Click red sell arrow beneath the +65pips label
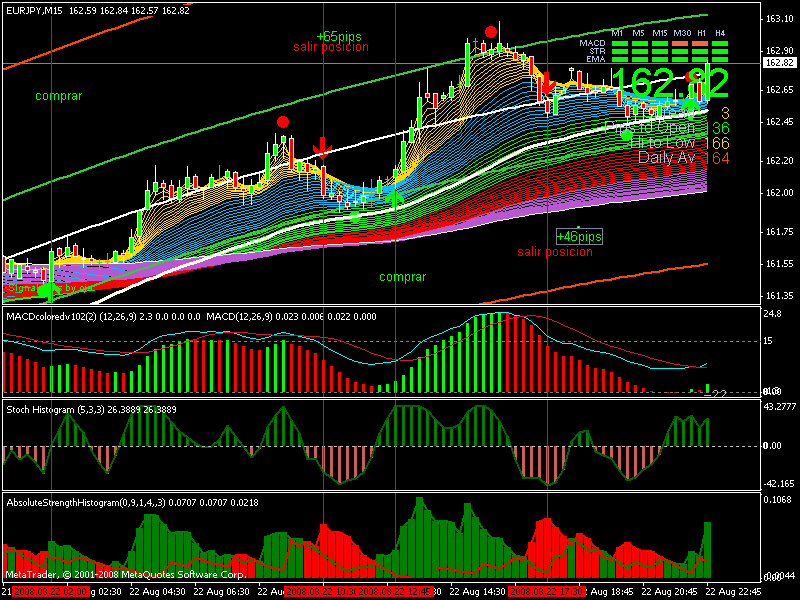This screenshot has width=800, height=600. pyautogui.click(x=322, y=147)
